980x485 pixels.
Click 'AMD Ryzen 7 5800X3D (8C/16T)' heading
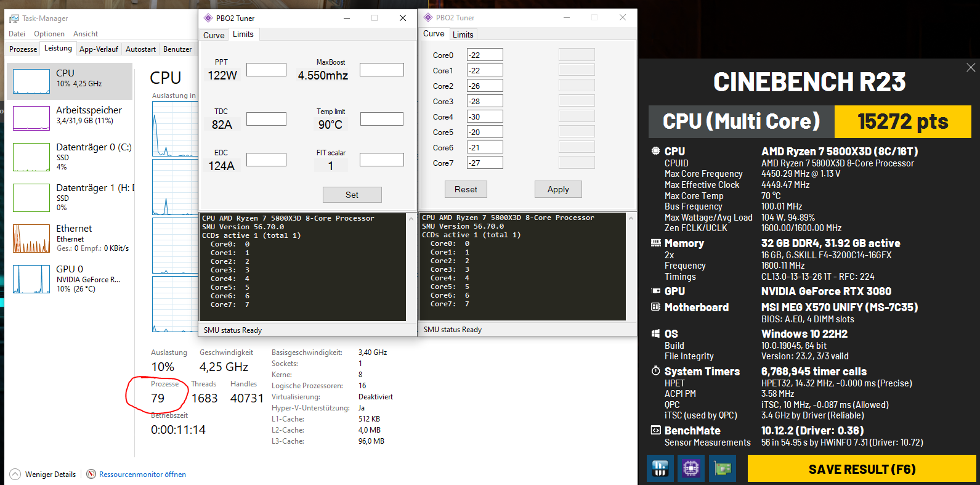(840, 151)
